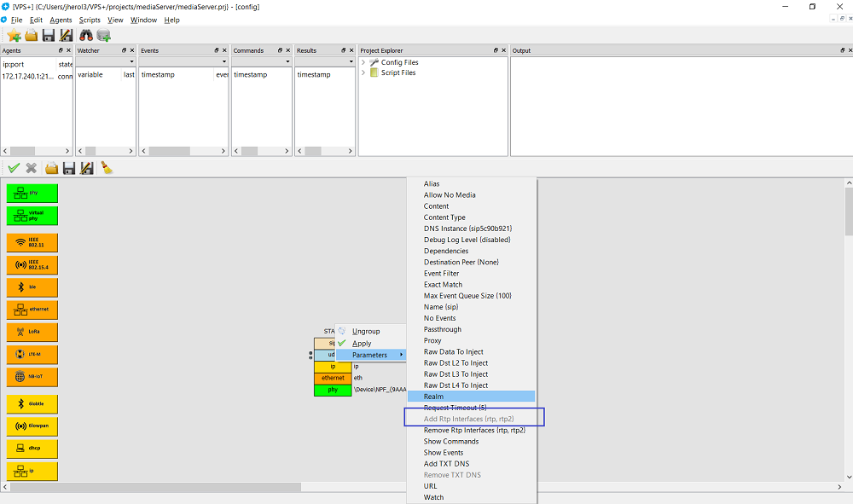This screenshot has width=853, height=504.
Task: Select the LoRa protocol block
Action: pyautogui.click(x=32, y=332)
